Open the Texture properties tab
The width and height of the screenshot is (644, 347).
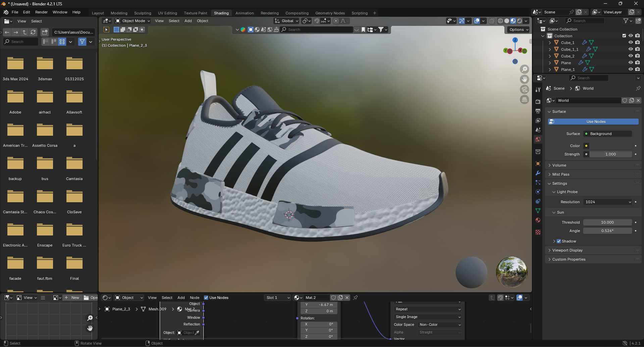[538, 232]
